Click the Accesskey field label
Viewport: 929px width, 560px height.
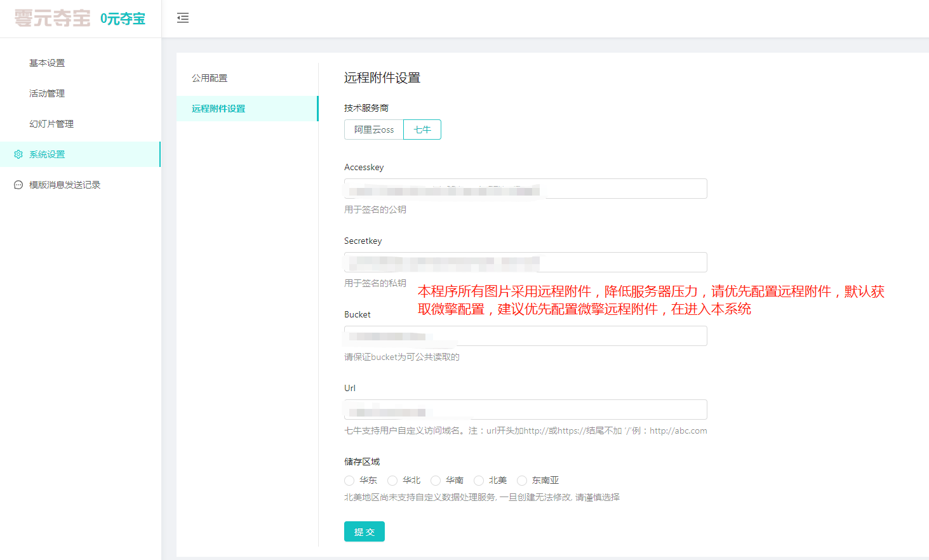point(364,167)
